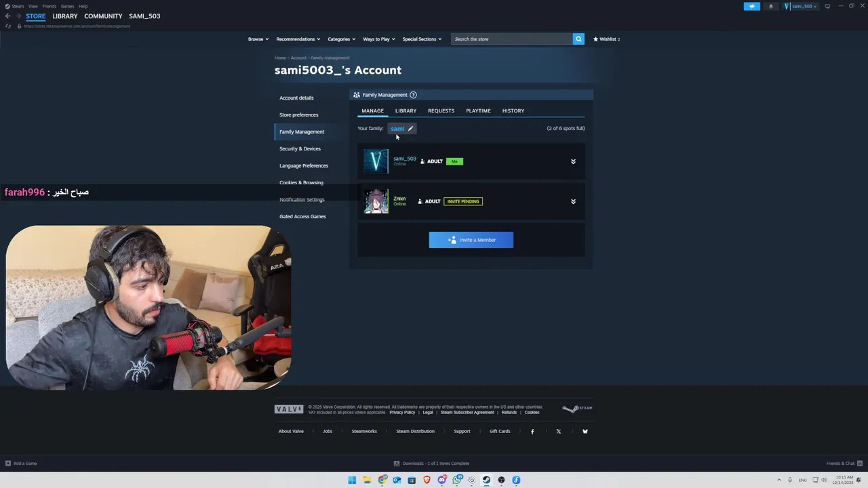Switch to the REQUESTS tab

tap(441, 110)
